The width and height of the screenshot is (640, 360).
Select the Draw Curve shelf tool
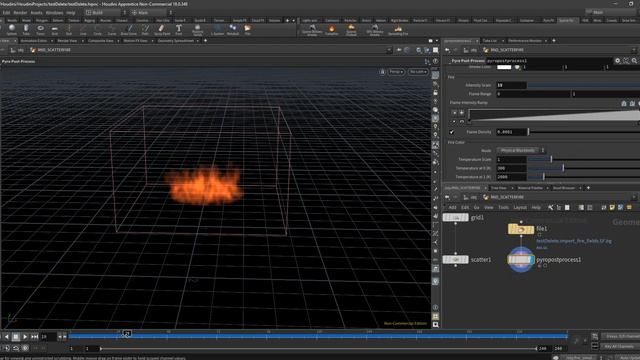129,29
